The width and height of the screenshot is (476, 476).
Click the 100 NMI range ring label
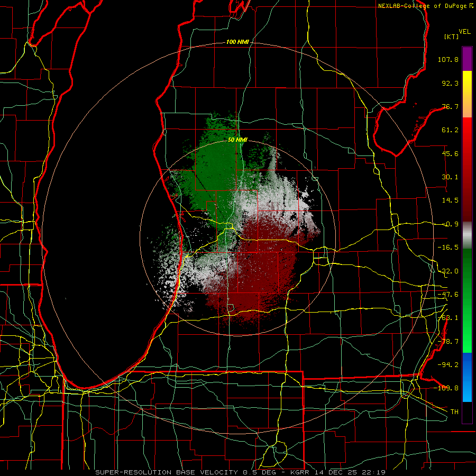(x=237, y=42)
